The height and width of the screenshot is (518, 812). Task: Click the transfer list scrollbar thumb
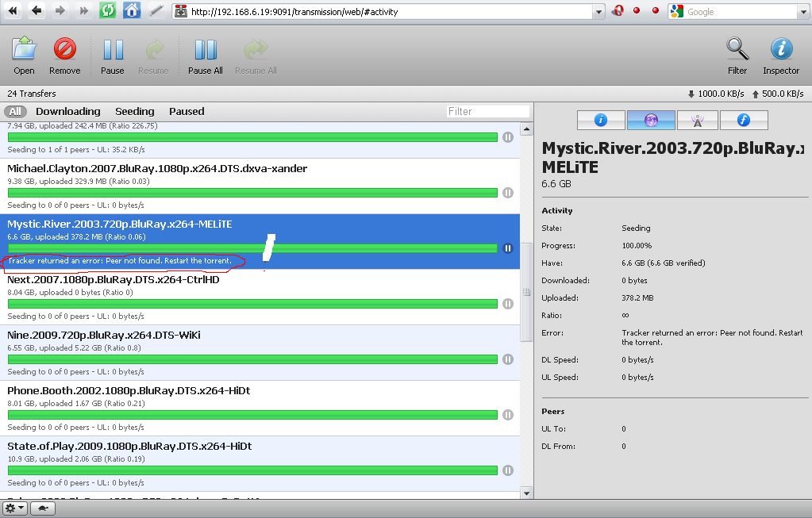pos(527,293)
